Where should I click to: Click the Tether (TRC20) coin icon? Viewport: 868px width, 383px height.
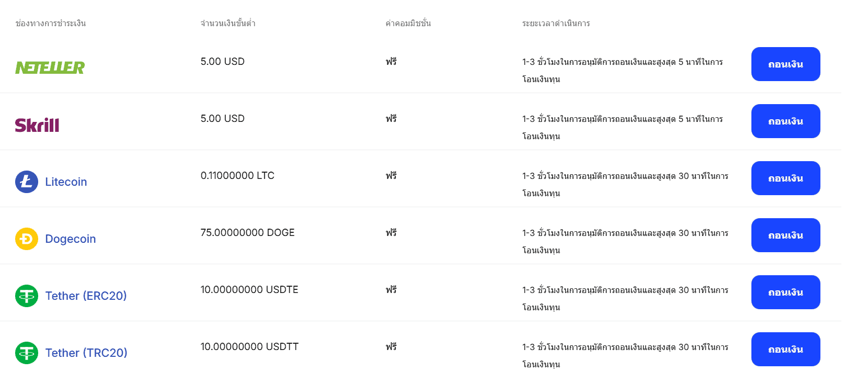[x=27, y=353]
